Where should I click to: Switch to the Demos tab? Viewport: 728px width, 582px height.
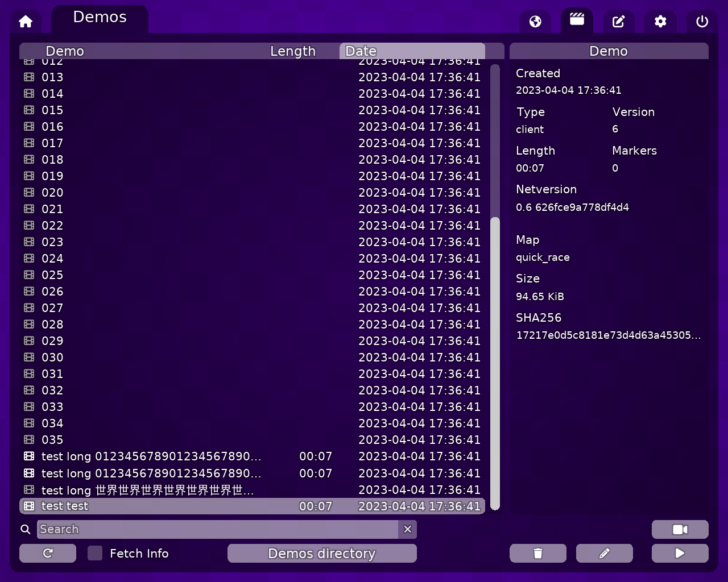pyautogui.click(x=100, y=17)
